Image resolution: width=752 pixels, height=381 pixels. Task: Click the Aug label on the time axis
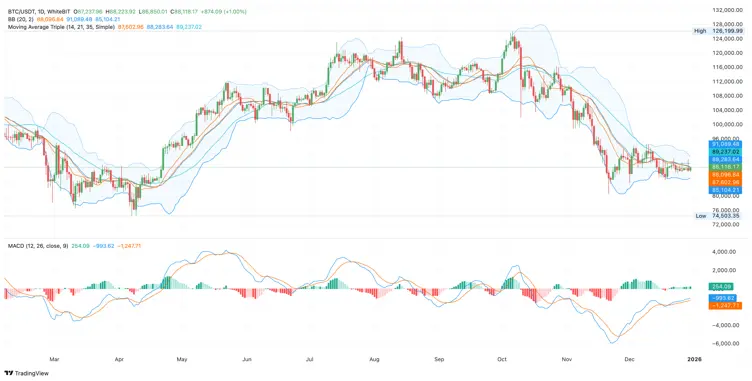pyautogui.click(x=375, y=359)
